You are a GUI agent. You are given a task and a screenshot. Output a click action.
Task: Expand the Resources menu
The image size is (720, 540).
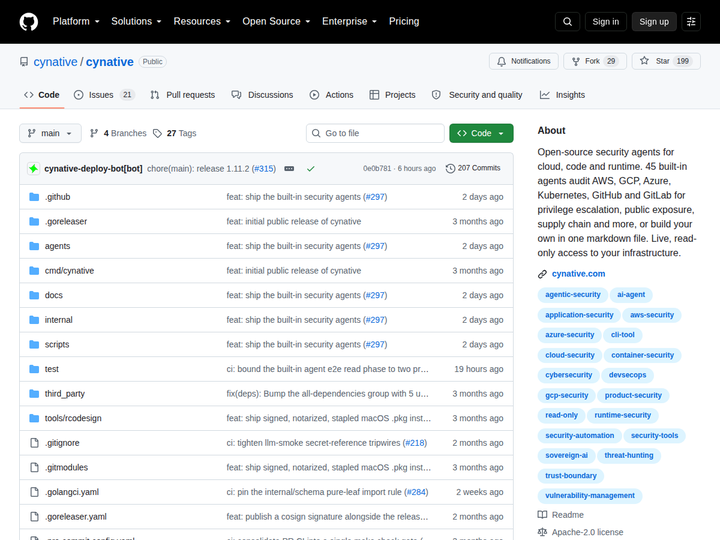202,22
